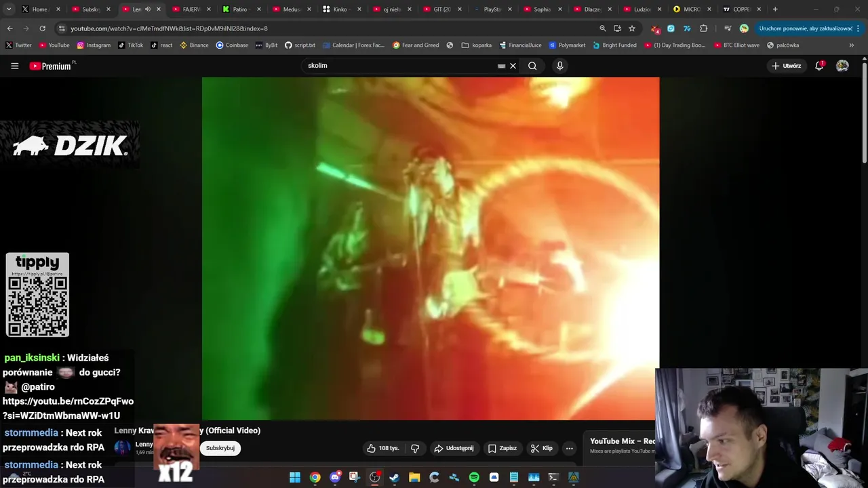868x488 pixels.
Task: Switch to the Kinko tab
Action: click(x=340, y=9)
